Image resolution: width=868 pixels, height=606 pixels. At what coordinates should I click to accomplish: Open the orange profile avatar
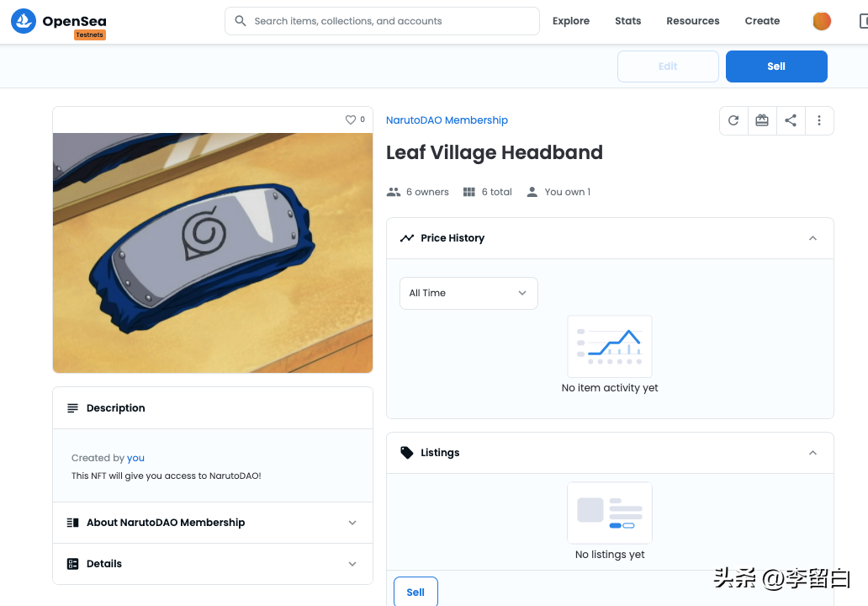pyautogui.click(x=822, y=21)
